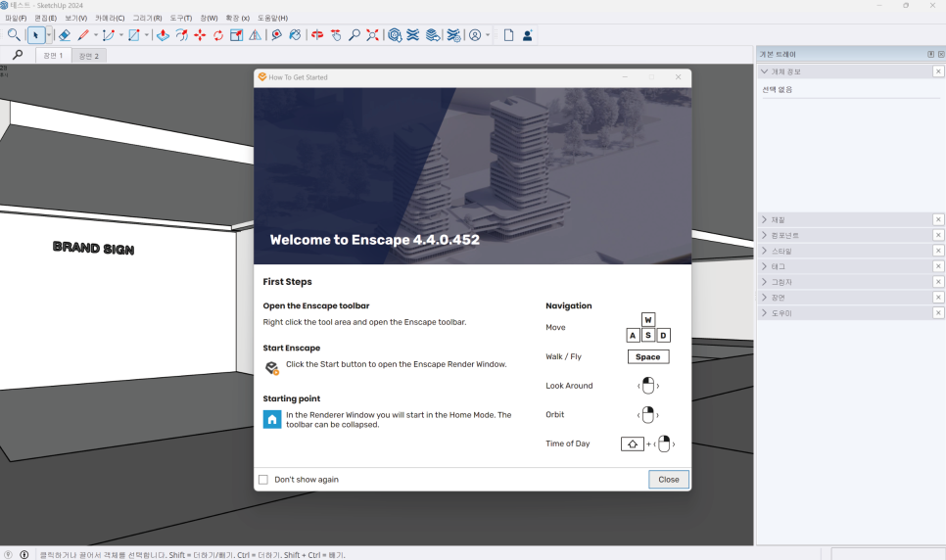This screenshot has width=946, height=560.
Task: Open the Line tool dropdown arrow
Action: [x=96, y=35]
